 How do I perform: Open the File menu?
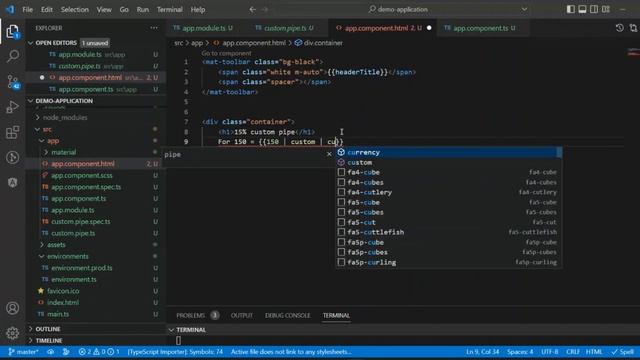(x=28, y=9)
